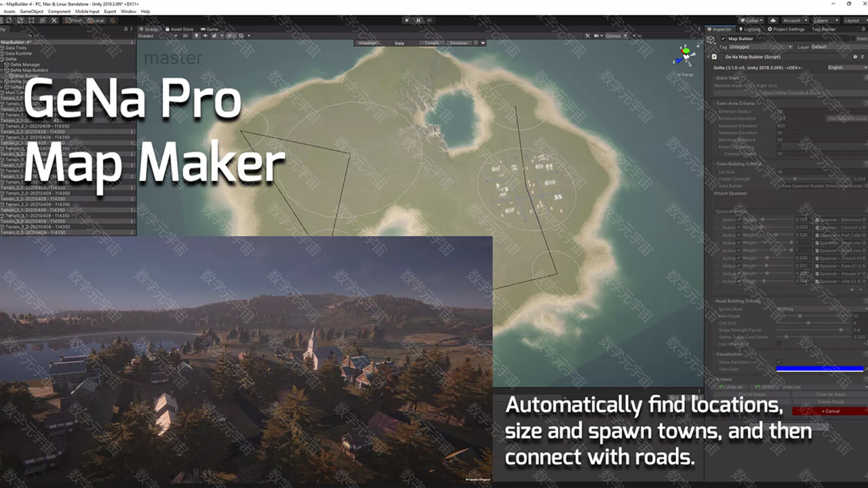Viewport: 868px width, 488px height.
Task: Toggle the Static checkbox
Action: pos(853,39)
